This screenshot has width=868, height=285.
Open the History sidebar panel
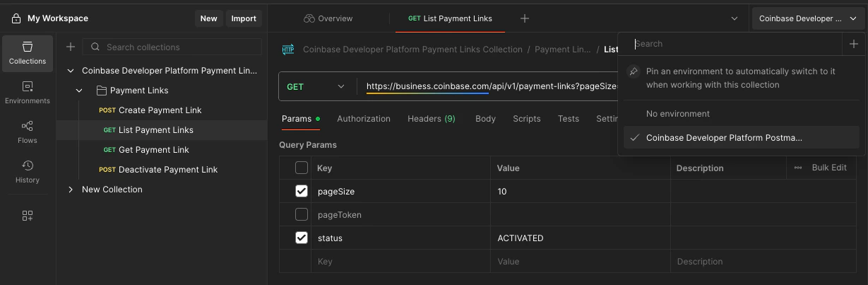[x=28, y=173]
